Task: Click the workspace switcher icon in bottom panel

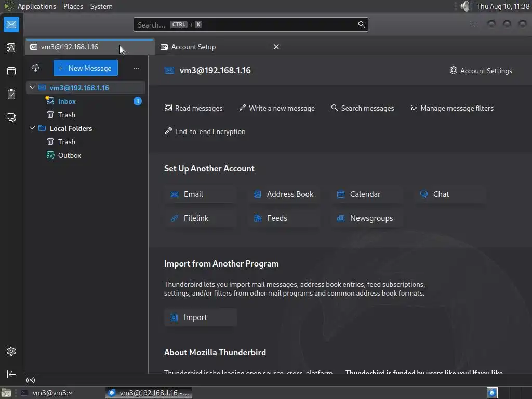Action: tap(492, 393)
